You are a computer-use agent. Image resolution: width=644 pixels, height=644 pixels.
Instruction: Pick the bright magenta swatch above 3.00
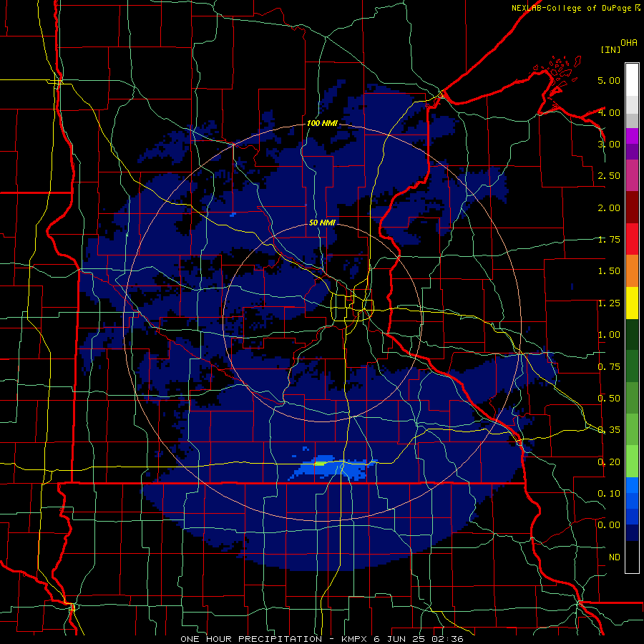pyautogui.click(x=632, y=136)
